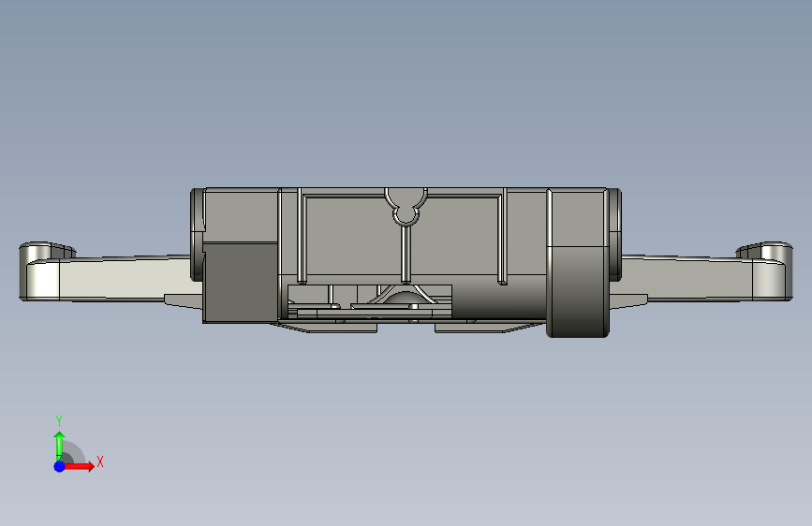812x526 pixels.
Task: Select the dark cylindrical boss on right
Action: pos(578,291)
